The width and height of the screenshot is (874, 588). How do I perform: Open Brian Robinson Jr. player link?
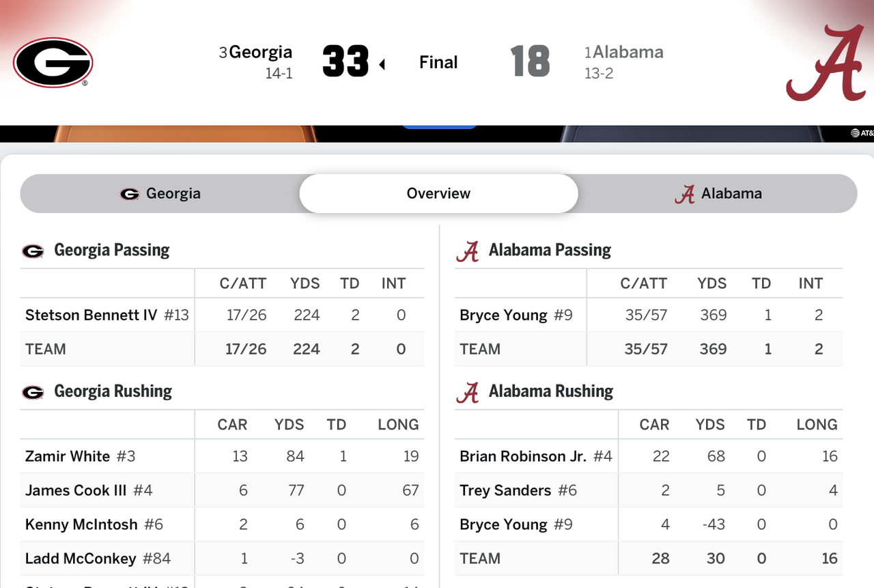(x=522, y=456)
